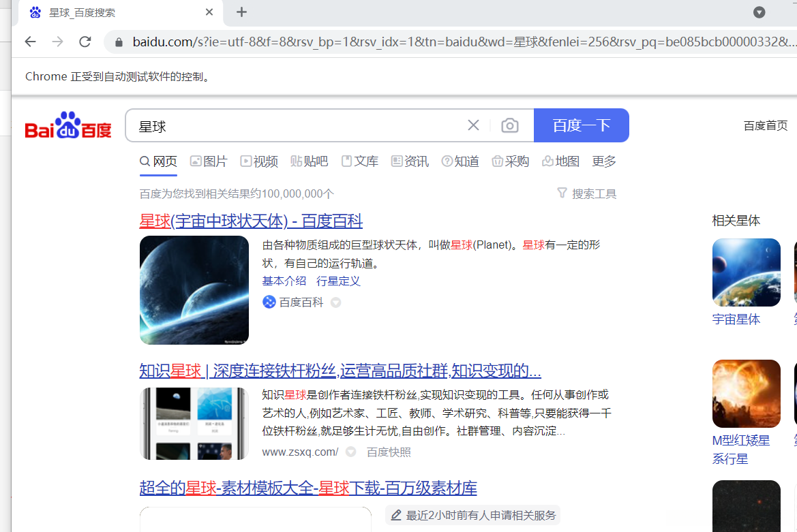Click the padlock icon in the address bar
Image resolution: width=797 pixels, height=532 pixels.
(118, 42)
